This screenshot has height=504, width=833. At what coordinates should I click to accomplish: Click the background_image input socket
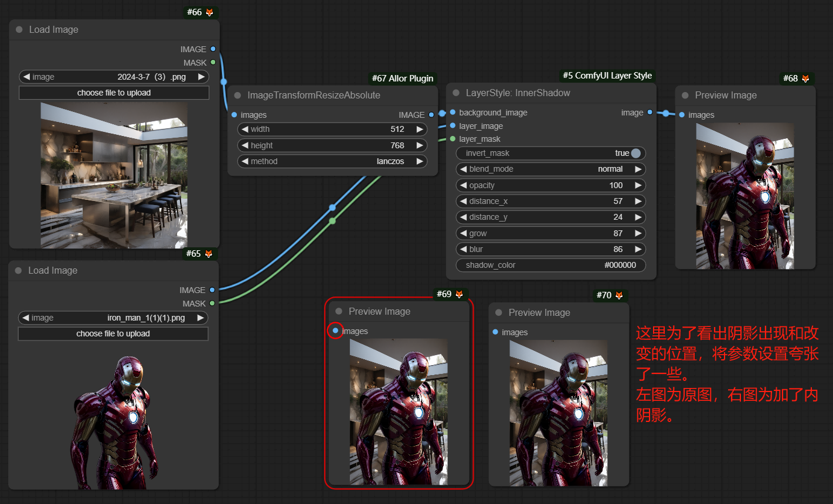(453, 113)
